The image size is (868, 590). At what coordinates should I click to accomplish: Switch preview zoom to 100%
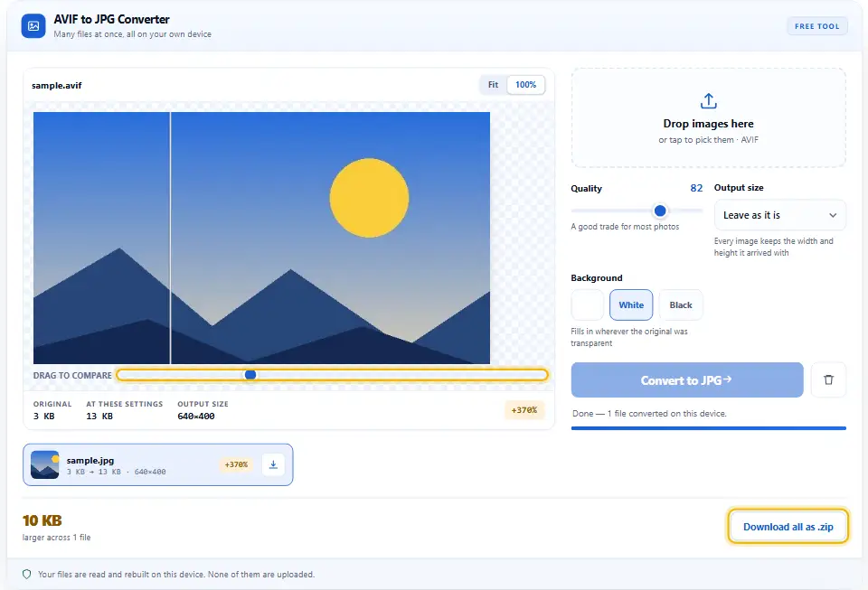point(526,85)
